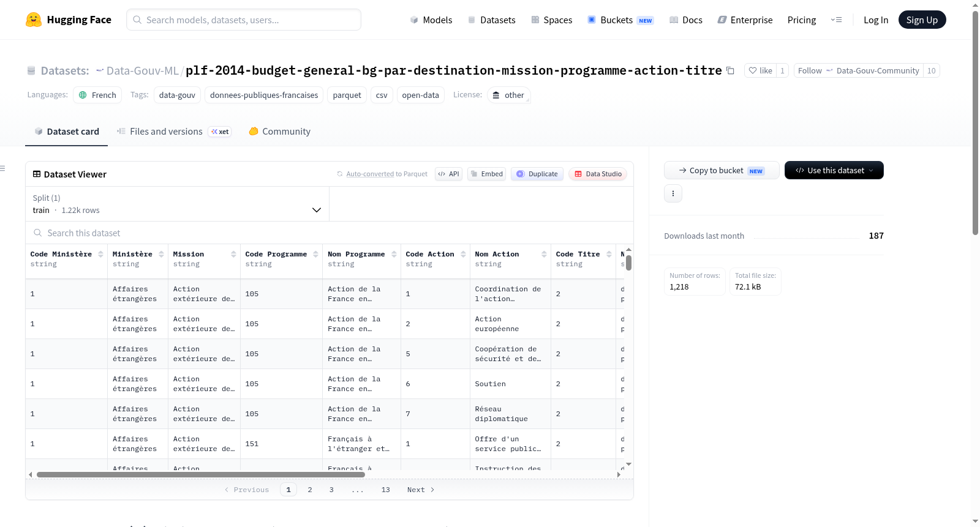Open Data Studio

[598, 174]
